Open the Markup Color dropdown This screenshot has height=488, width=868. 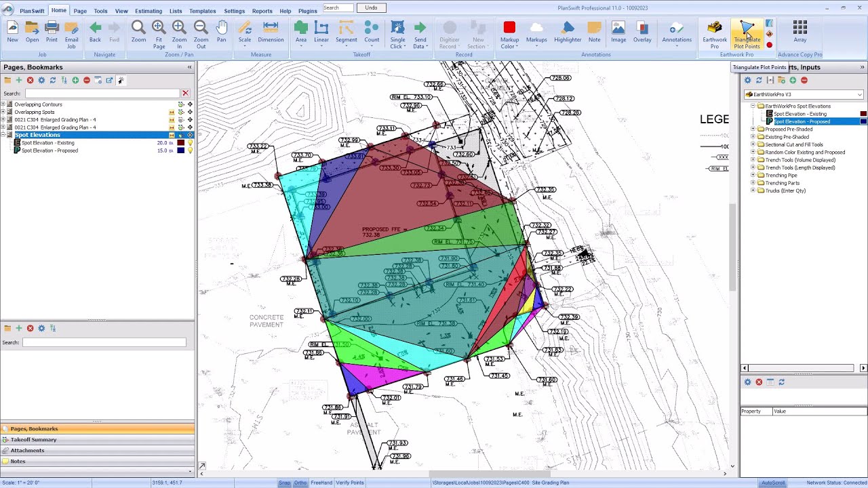pyautogui.click(x=509, y=43)
